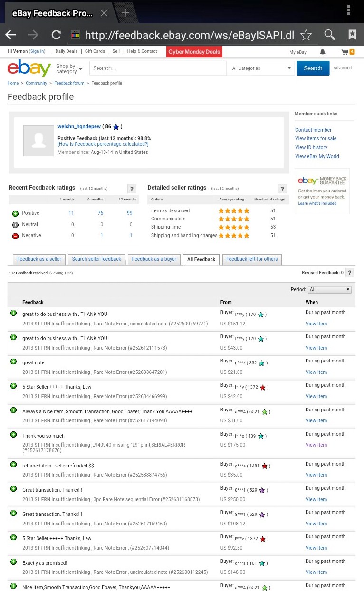Click Learn what's included link
Viewport: 364px width, 591px height.
pos(317,203)
